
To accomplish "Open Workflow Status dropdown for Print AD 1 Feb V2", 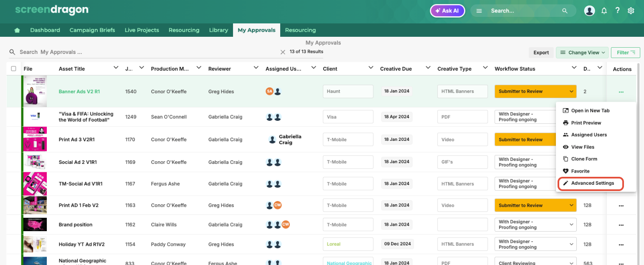I will [535, 205].
